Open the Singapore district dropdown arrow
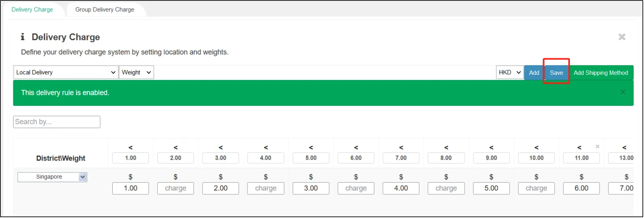This screenshot has width=644, height=218. click(83, 177)
